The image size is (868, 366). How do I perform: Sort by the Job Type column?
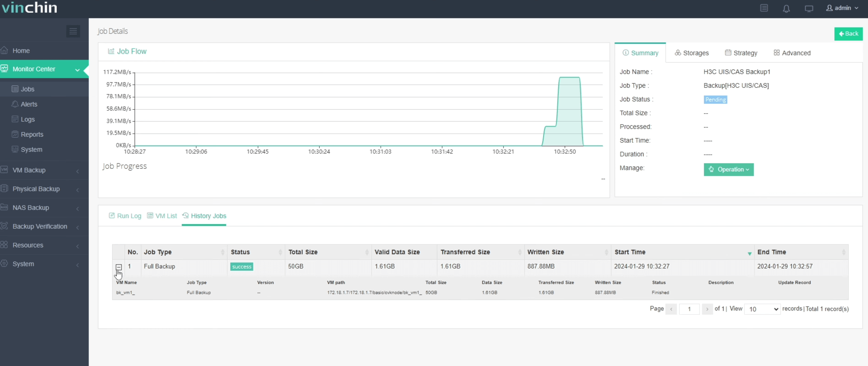pyautogui.click(x=184, y=252)
